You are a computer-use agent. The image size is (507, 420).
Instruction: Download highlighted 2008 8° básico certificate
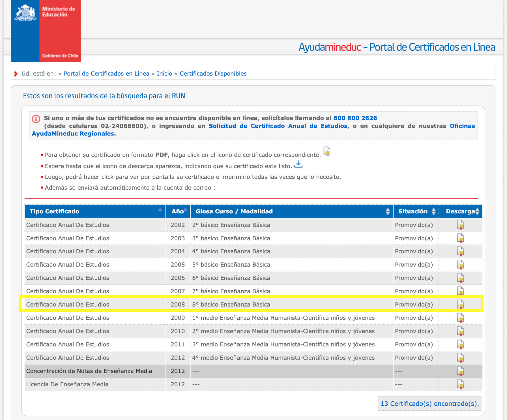click(460, 305)
